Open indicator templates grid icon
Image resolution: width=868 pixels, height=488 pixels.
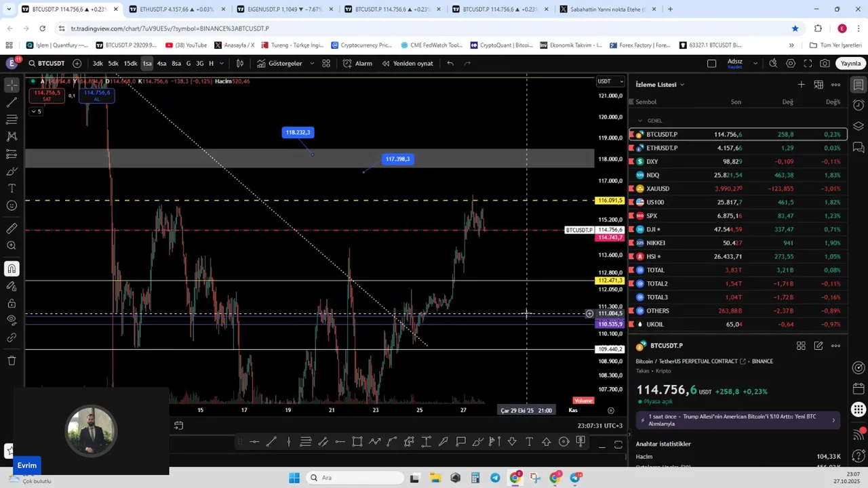[326, 63]
